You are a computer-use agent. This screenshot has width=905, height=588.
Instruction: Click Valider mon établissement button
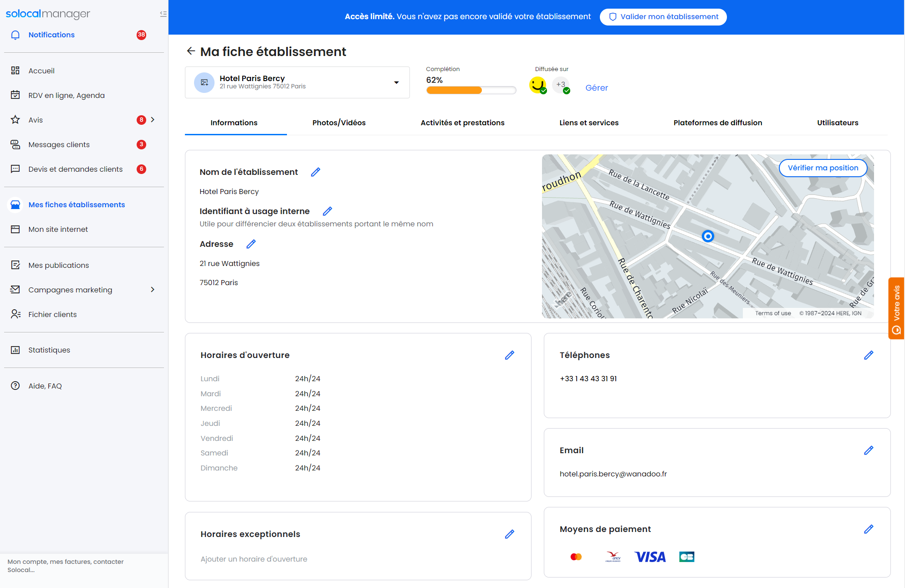pyautogui.click(x=663, y=17)
